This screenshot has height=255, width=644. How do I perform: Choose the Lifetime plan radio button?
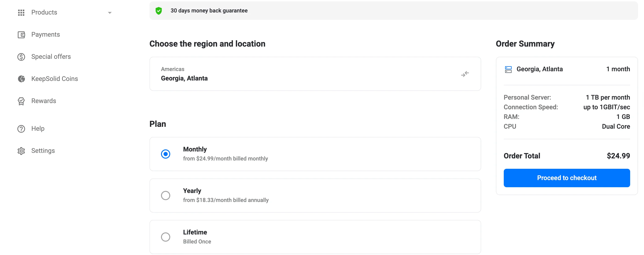tap(166, 237)
